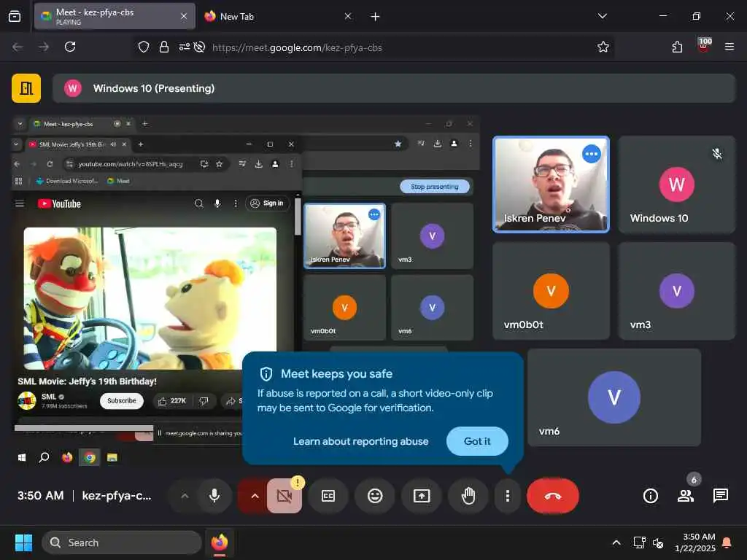Click Stop presenting in shared screen
The width and height of the screenshot is (747, 560).
434,187
